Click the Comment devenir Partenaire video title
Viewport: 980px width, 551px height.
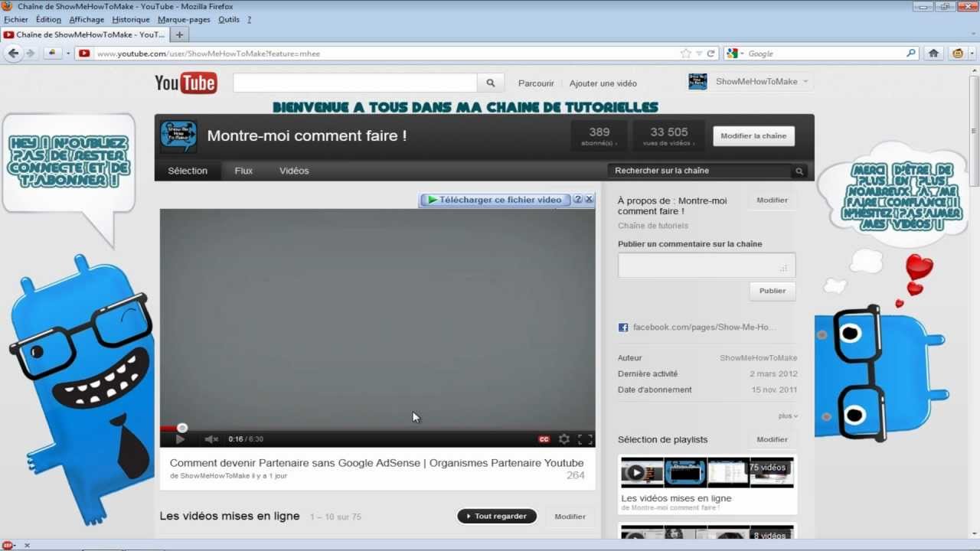[x=377, y=463]
